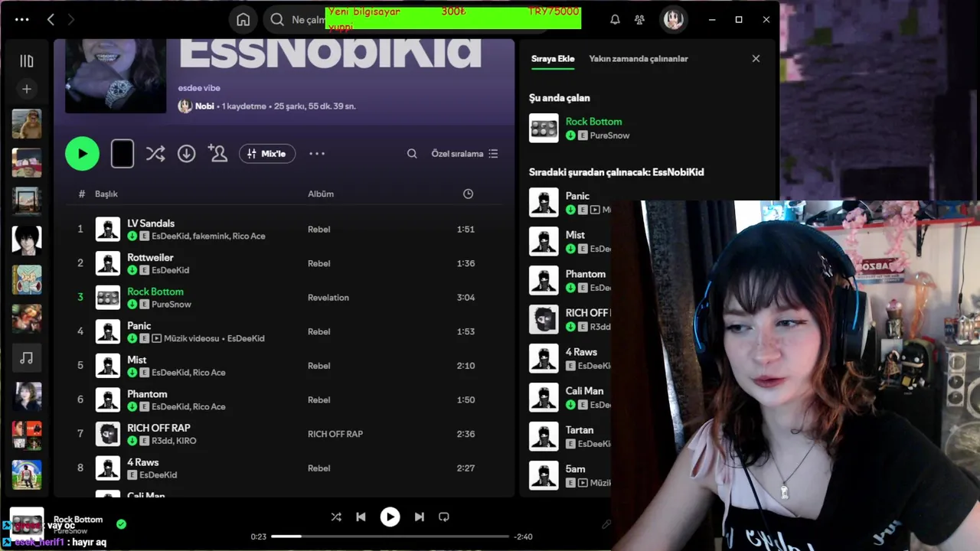Image resolution: width=980 pixels, height=551 pixels.
Task: Toggle shuffle in the player bar
Action: [336, 517]
